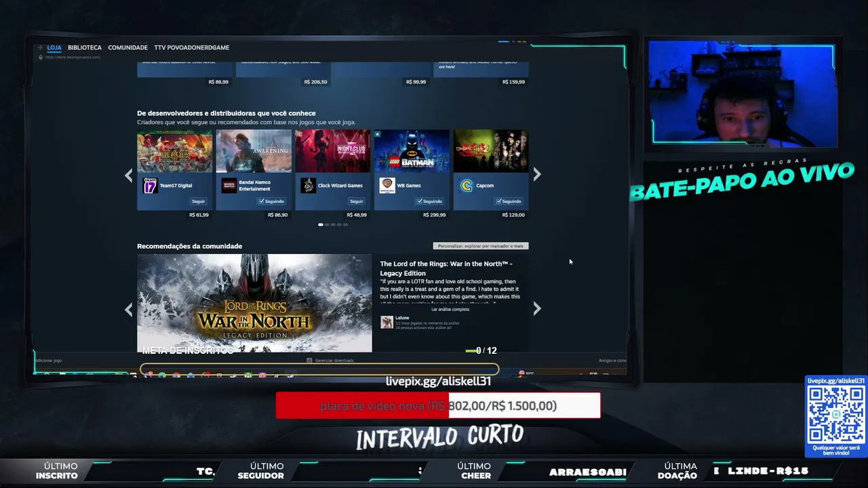Image resolution: width=868 pixels, height=488 pixels.
Task: Open 'Ler análise completa' link
Action: pyautogui.click(x=450, y=309)
